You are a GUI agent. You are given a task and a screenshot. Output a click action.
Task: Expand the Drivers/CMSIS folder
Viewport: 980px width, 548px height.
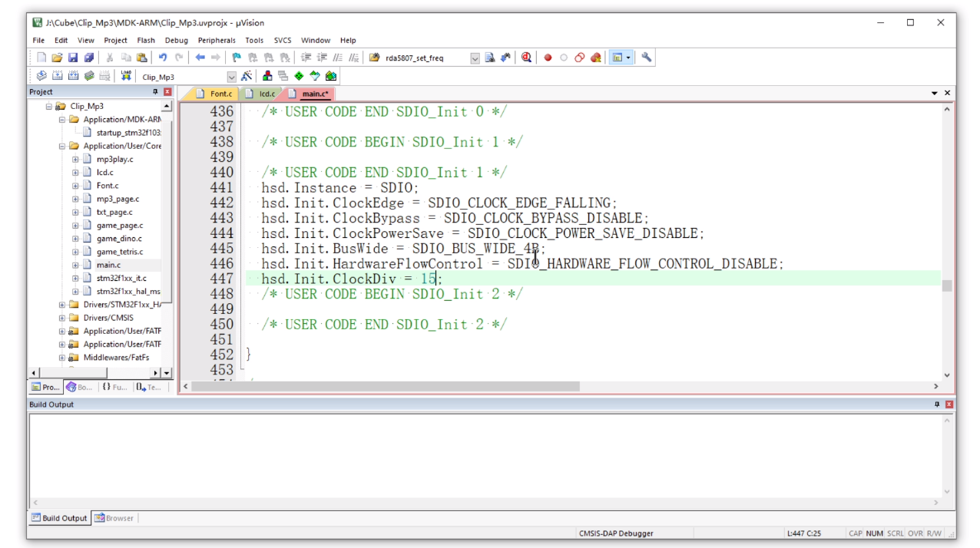62,318
